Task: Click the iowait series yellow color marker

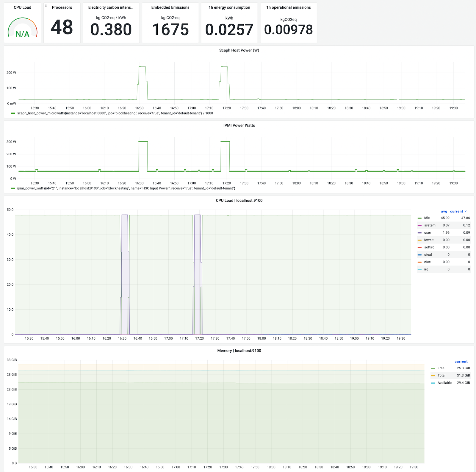Action: pos(419,240)
